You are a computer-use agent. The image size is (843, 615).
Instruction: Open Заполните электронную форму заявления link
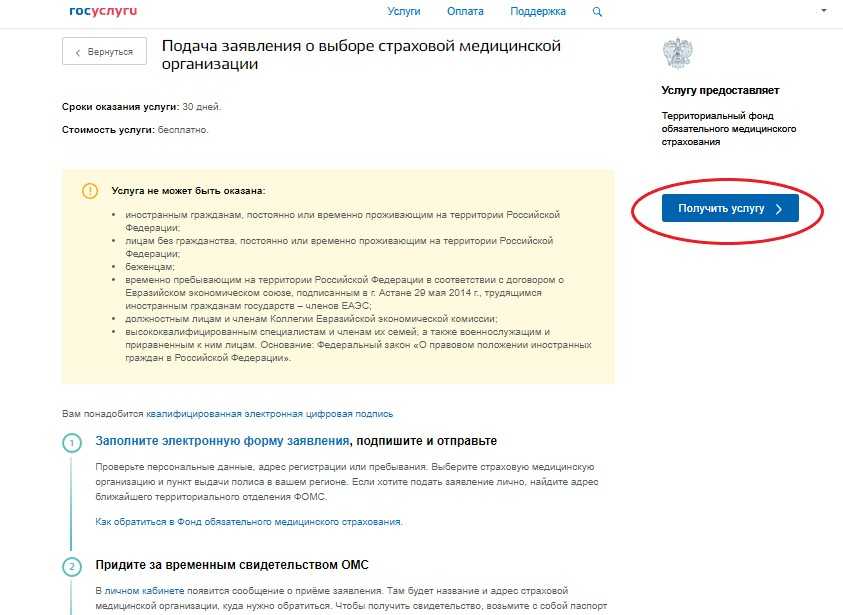(x=222, y=441)
